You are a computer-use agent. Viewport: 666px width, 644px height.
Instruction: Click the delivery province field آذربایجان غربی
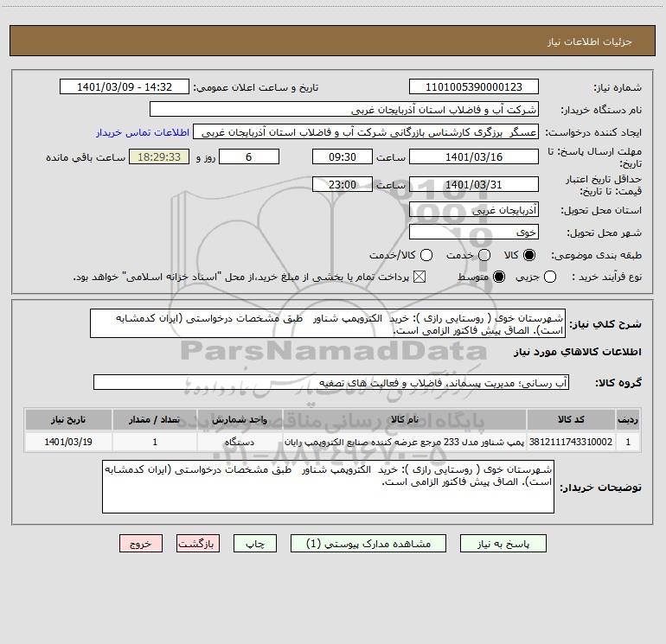click(x=474, y=209)
